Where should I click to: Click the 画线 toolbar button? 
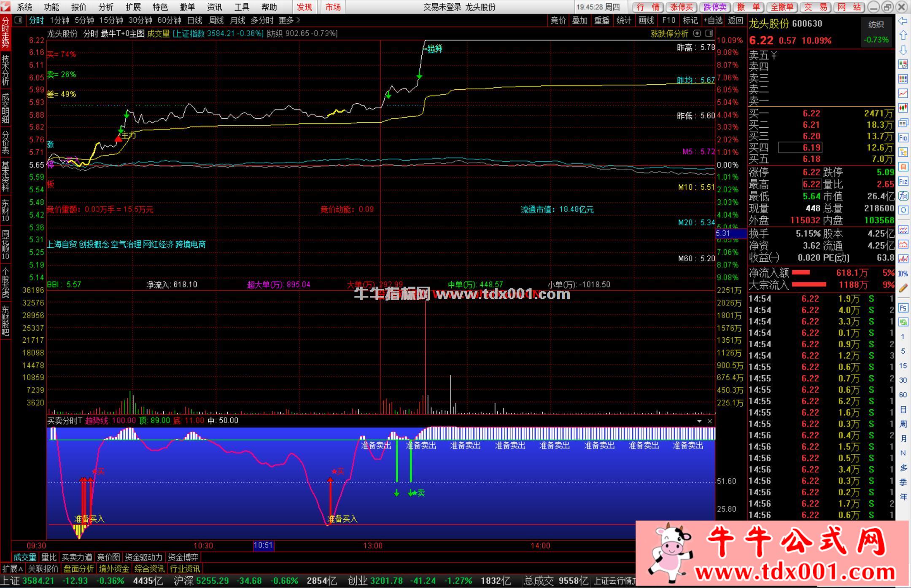(x=646, y=20)
